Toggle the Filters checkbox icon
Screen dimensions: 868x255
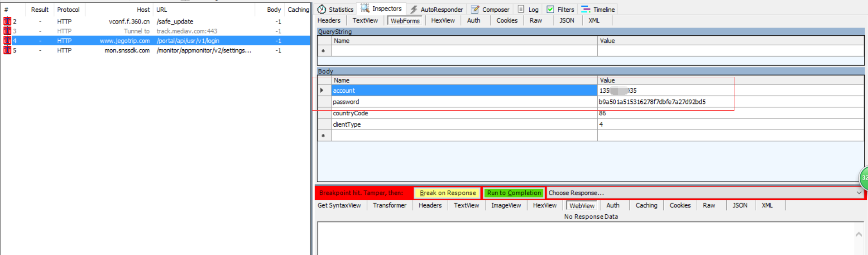[551, 9]
